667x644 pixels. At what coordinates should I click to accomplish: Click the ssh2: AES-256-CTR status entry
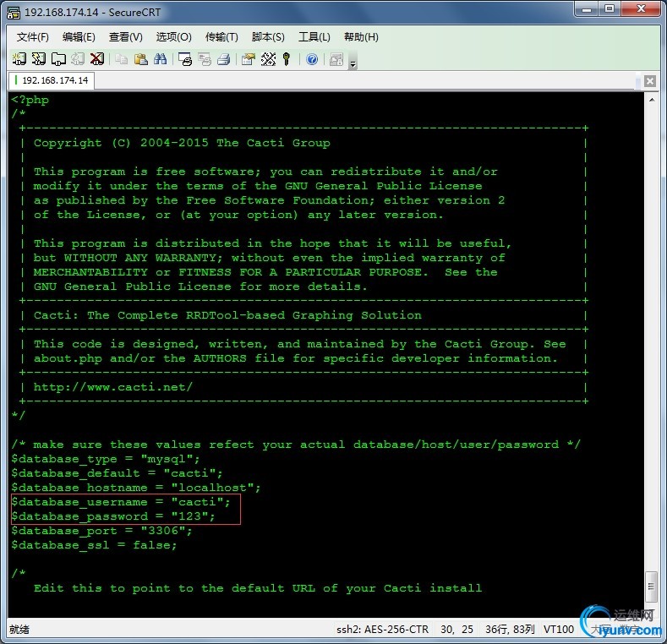click(382, 629)
